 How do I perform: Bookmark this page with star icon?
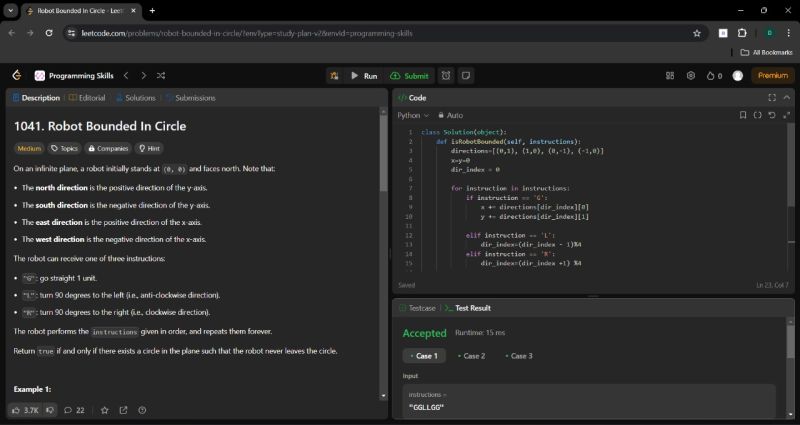click(697, 33)
